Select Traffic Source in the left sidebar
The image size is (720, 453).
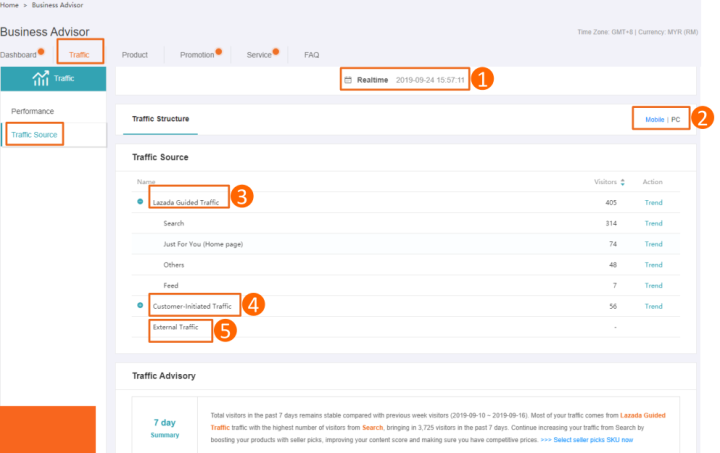coord(34,134)
